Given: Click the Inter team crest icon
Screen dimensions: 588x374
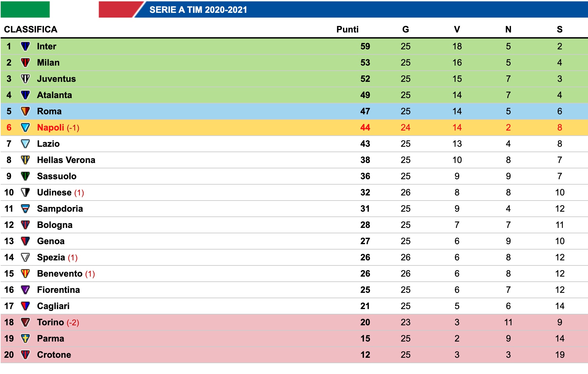Looking at the screenshot, I should coord(25,46).
